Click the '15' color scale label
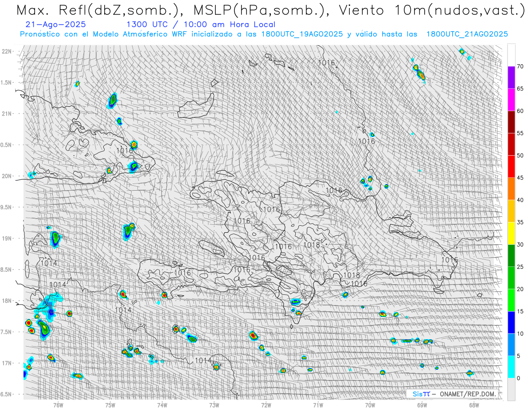Image resolution: width=532 pixels, height=411 pixels. click(520, 311)
